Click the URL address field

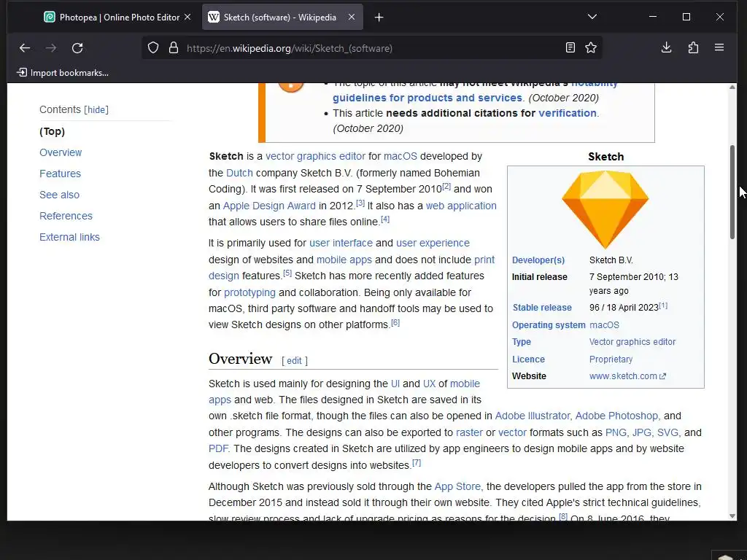[371, 48]
